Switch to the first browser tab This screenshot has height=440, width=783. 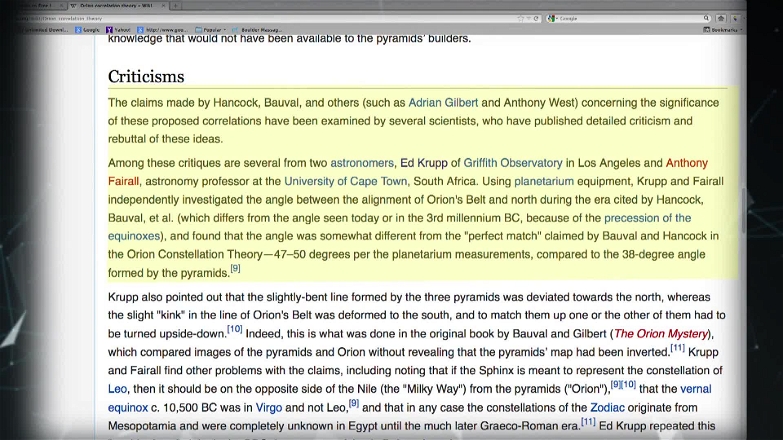[x=40, y=5]
